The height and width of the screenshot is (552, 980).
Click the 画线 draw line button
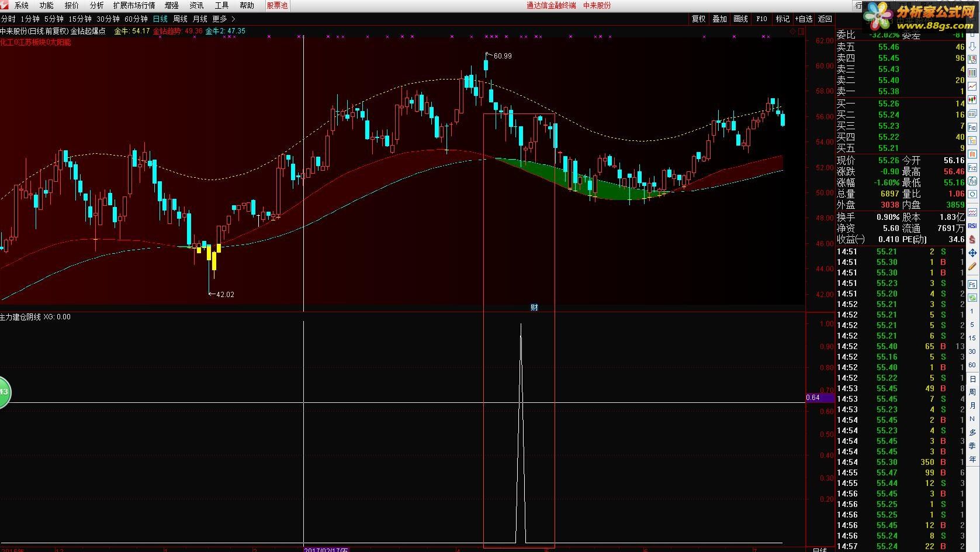pyautogui.click(x=740, y=19)
